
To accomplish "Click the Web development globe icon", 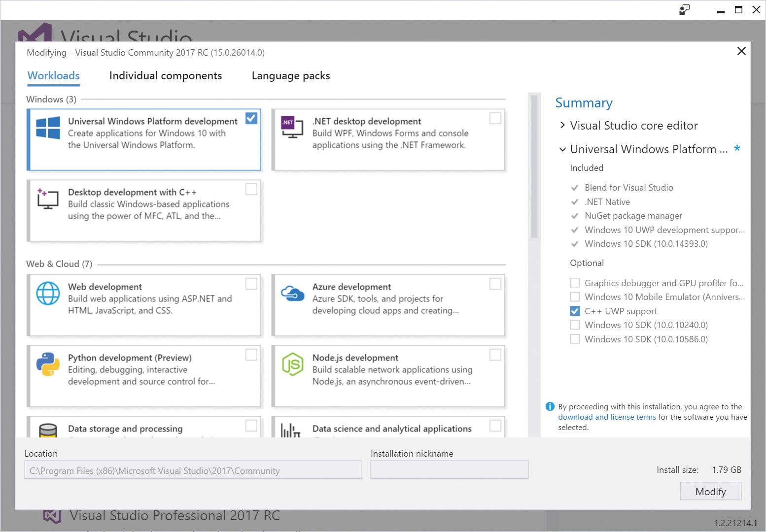I will [48, 293].
